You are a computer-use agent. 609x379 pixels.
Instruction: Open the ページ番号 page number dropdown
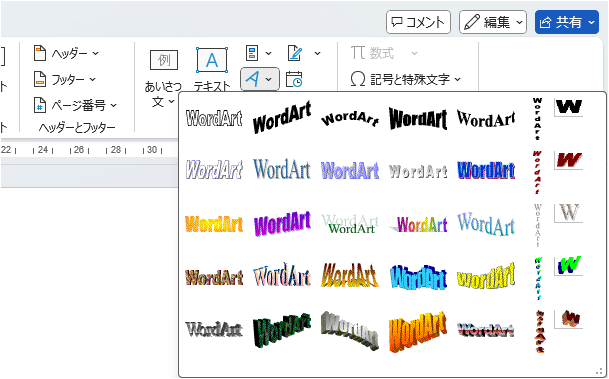[x=75, y=105]
